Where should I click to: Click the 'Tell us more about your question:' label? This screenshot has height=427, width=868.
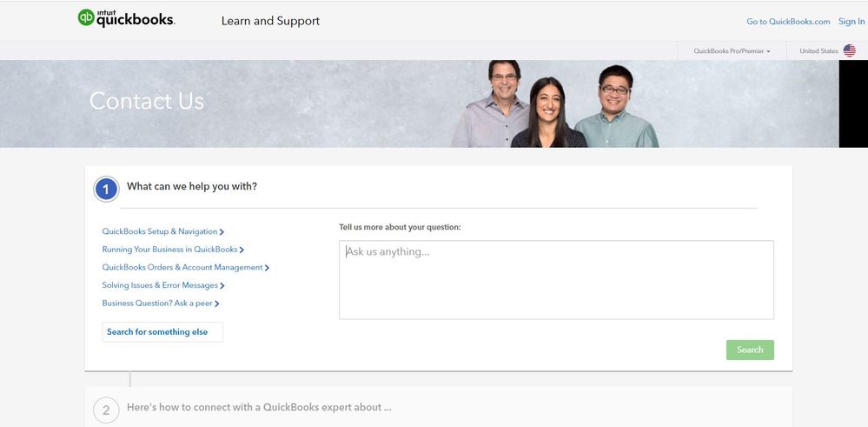[x=400, y=227]
